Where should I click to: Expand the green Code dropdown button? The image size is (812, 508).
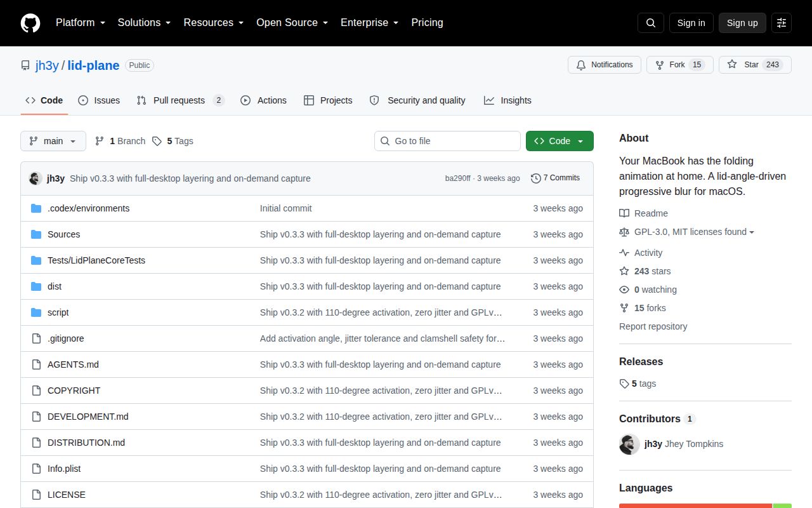[560, 141]
